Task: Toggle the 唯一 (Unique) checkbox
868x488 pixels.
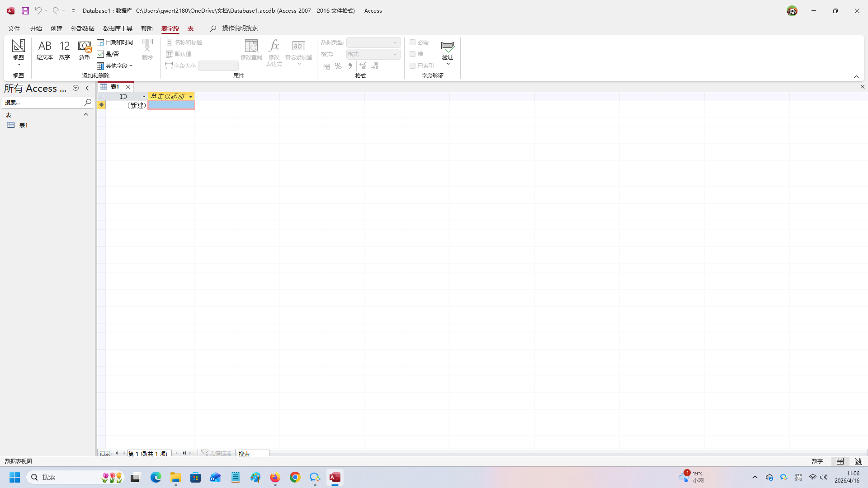Action: 412,54
